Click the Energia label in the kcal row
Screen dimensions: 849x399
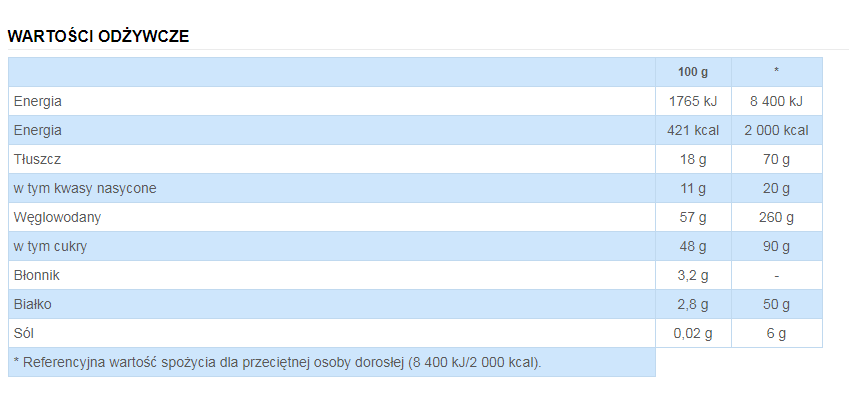[x=38, y=130]
